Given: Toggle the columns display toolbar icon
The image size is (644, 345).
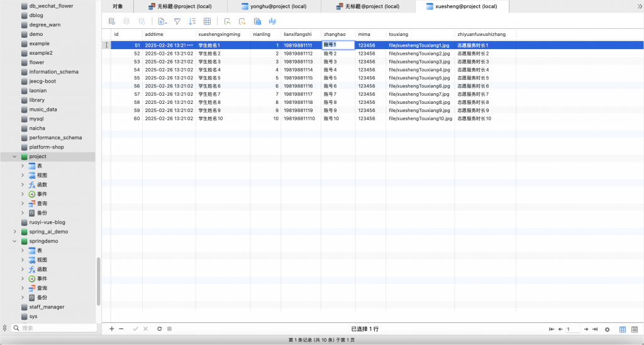Looking at the screenshot, I should click(x=208, y=21).
